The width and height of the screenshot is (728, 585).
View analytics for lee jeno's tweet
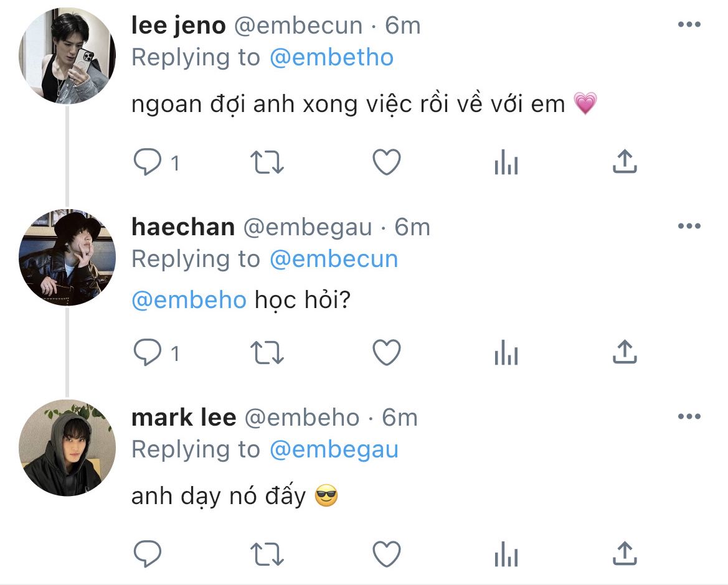[506, 164]
